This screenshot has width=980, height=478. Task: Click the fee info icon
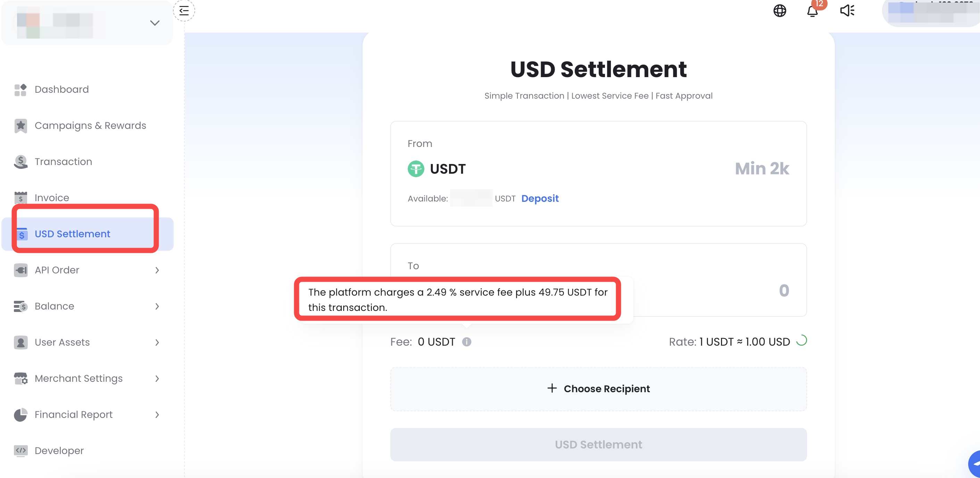[x=466, y=342]
